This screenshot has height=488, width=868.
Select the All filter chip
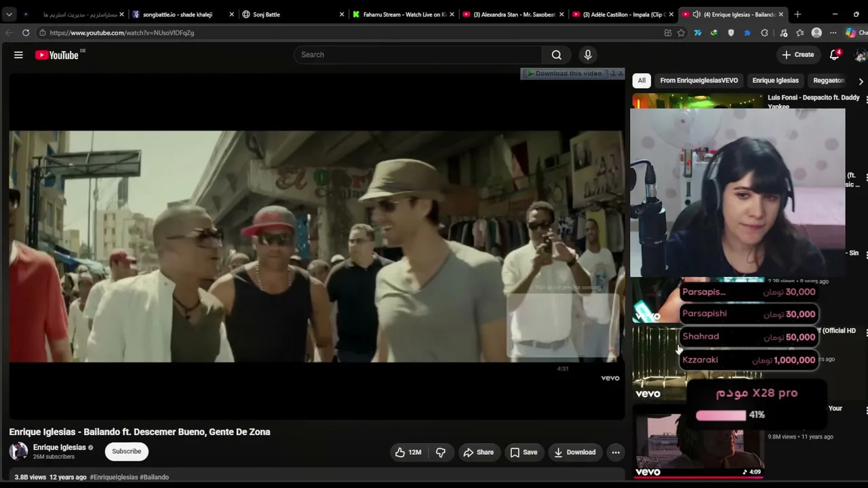[x=642, y=81]
